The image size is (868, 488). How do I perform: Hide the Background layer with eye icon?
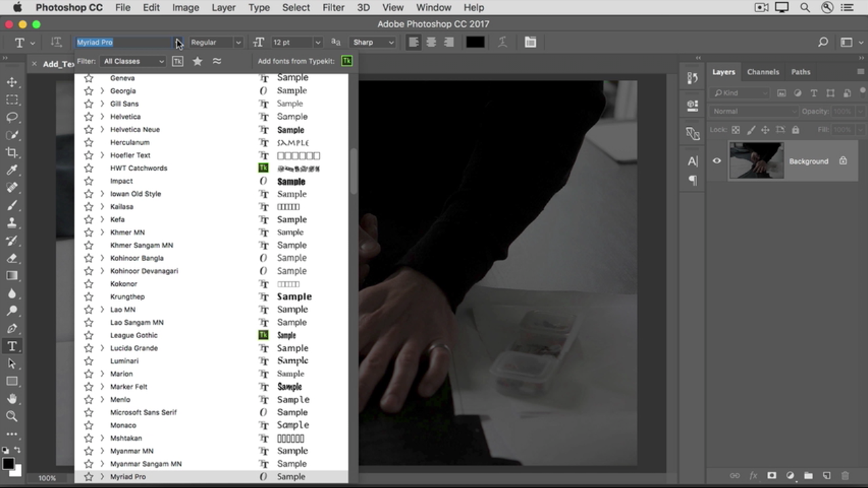(717, 161)
